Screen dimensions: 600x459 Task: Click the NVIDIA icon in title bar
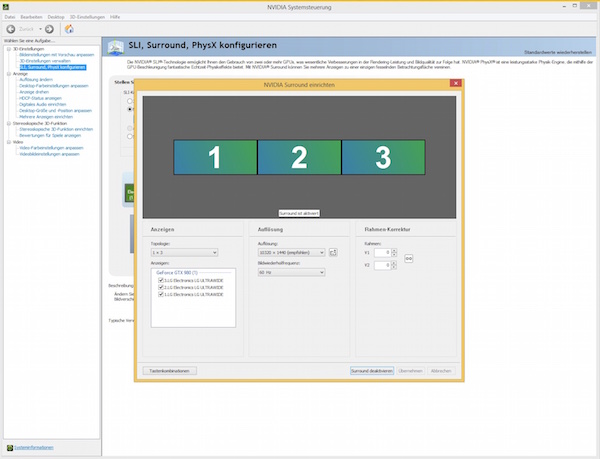tap(5, 7)
